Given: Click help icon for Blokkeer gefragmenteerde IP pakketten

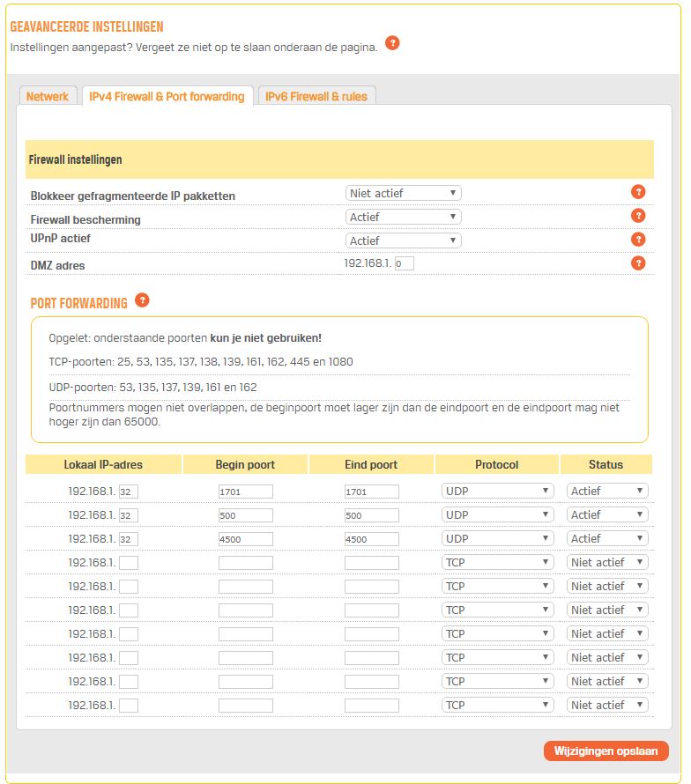Looking at the screenshot, I should pos(638,192).
